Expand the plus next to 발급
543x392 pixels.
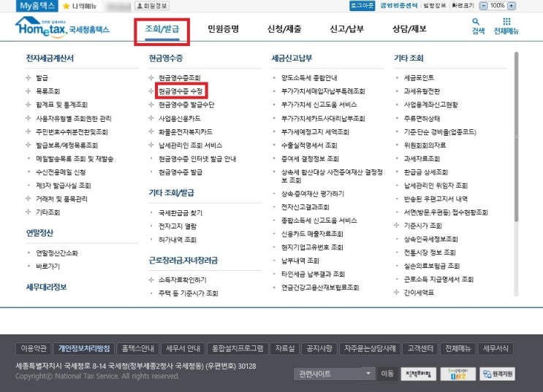[29, 77]
